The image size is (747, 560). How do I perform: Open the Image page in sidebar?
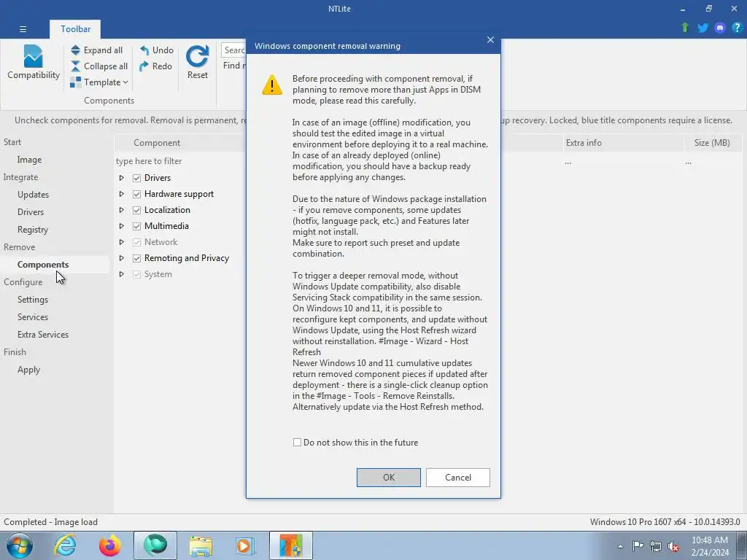click(29, 160)
